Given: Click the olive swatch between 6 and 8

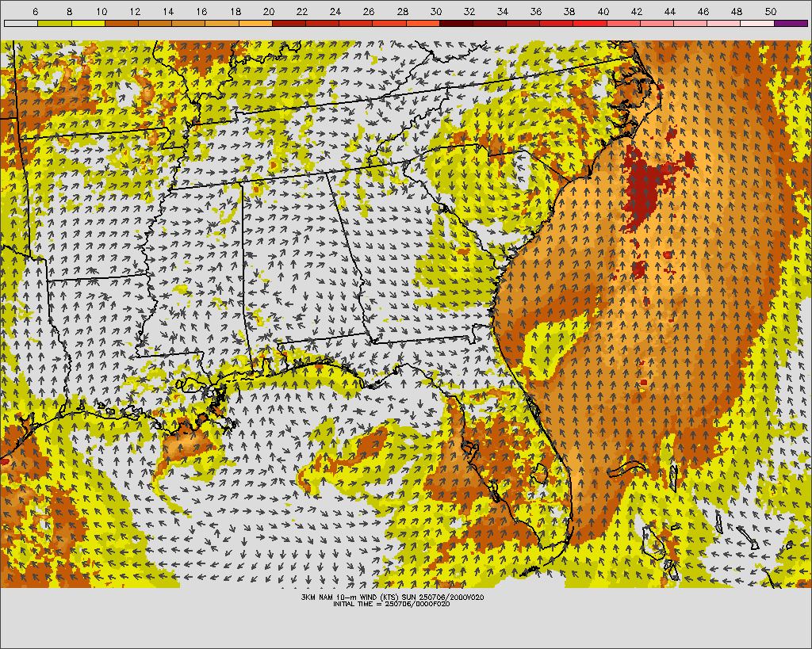Looking at the screenshot, I should click(55, 23).
